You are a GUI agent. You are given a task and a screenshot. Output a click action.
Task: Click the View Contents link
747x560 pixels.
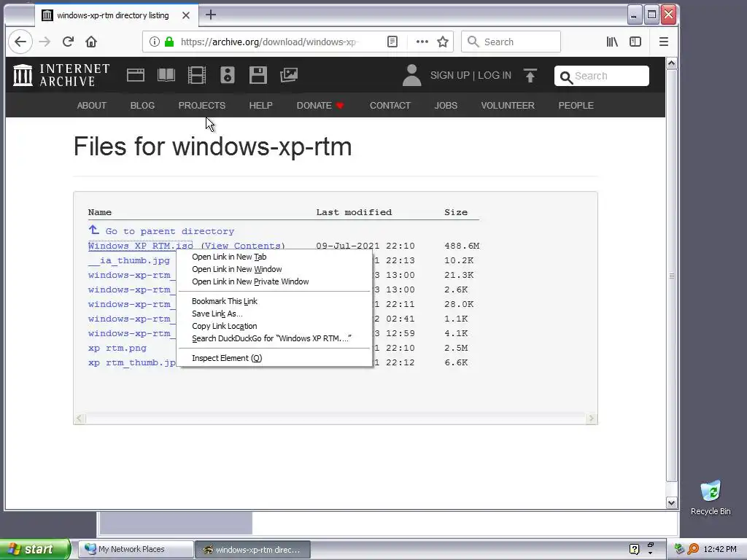[x=242, y=246]
